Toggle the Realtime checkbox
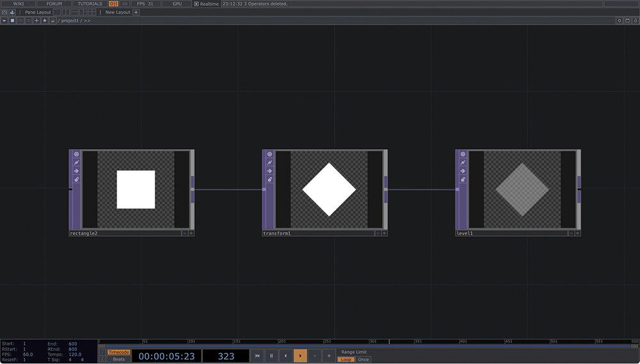 [x=196, y=4]
